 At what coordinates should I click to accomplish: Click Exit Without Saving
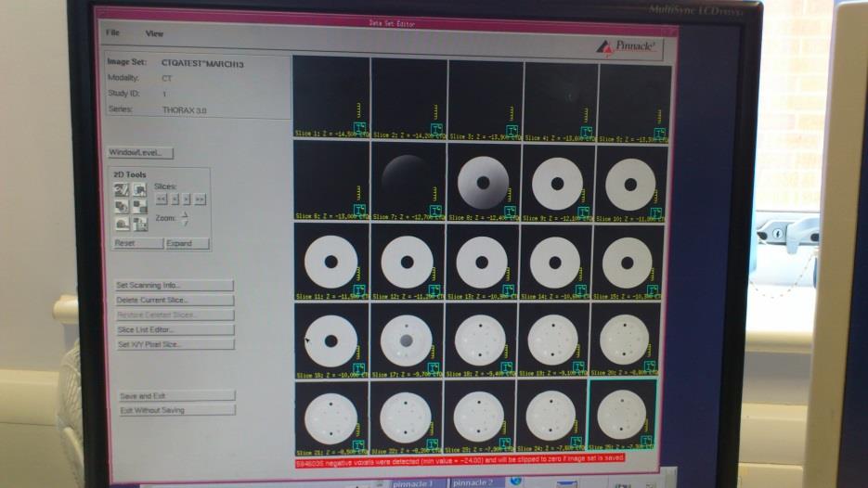(x=177, y=411)
